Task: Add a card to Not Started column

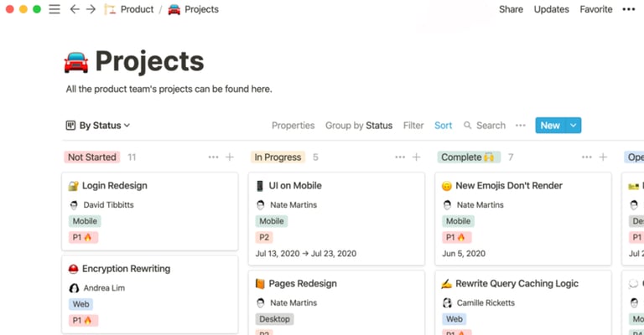Action: pos(230,157)
